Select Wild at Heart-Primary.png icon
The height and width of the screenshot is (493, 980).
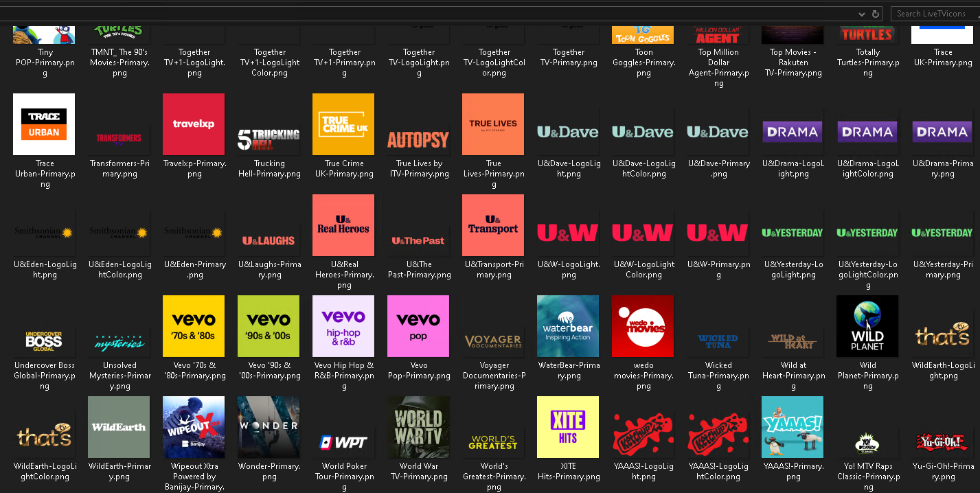click(793, 340)
